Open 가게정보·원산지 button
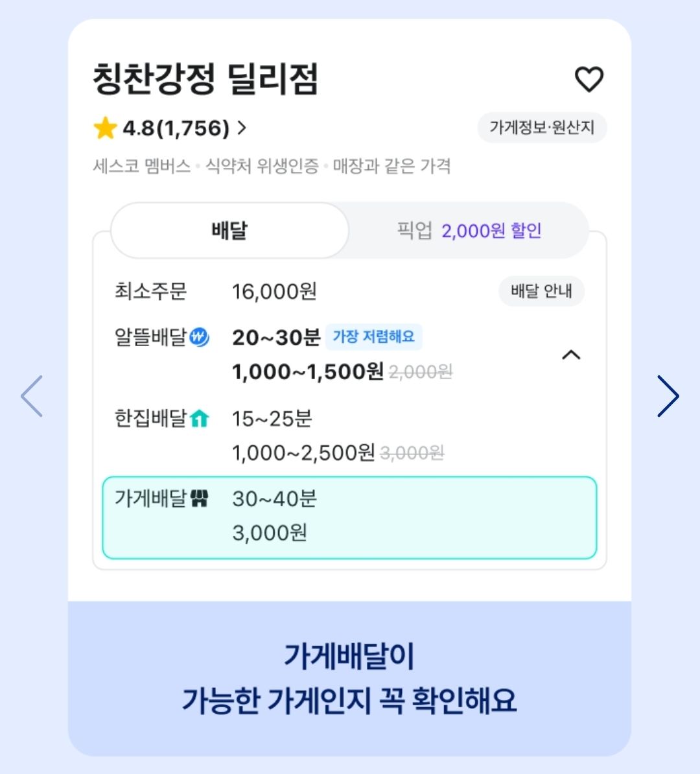The image size is (700, 774). tap(542, 128)
